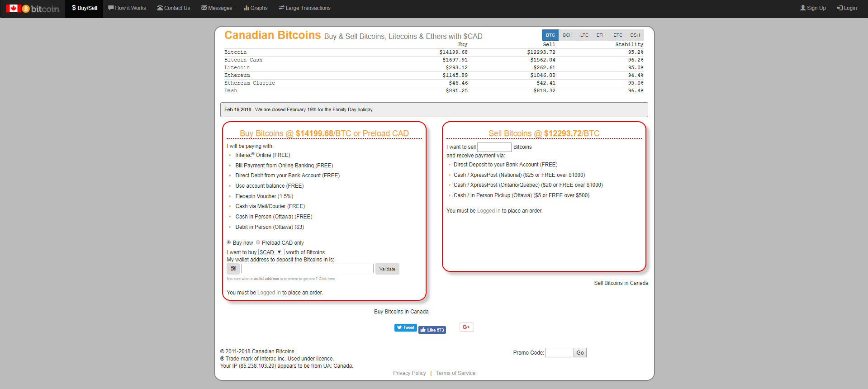Switch to the ETC currency tab
Image resolution: width=868 pixels, height=389 pixels.
pos(618,35)
